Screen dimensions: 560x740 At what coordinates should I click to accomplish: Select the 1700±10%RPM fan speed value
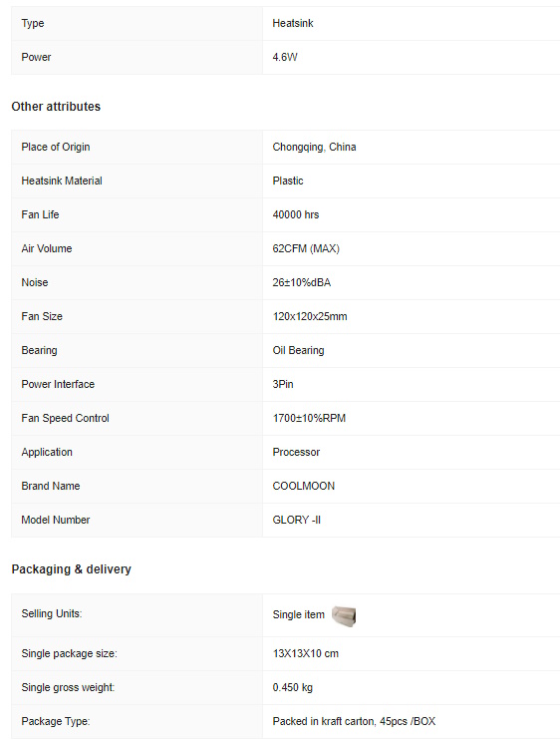pos(309,418)
